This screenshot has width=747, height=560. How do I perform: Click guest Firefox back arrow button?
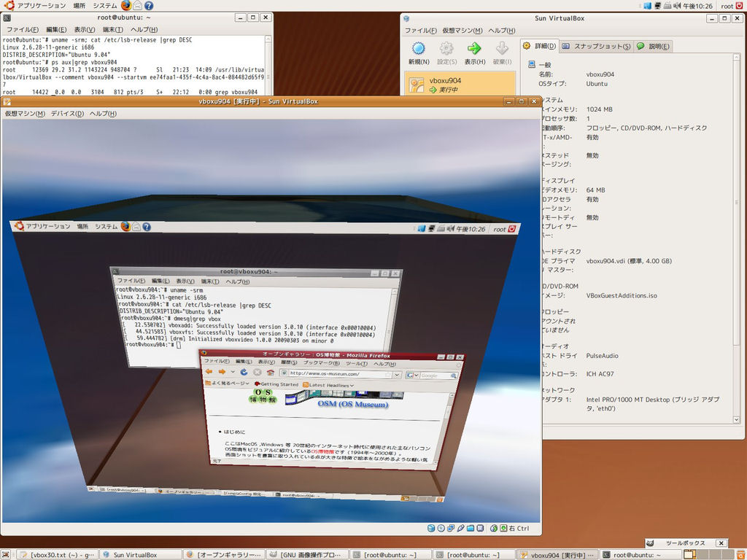tap(209, 371)
